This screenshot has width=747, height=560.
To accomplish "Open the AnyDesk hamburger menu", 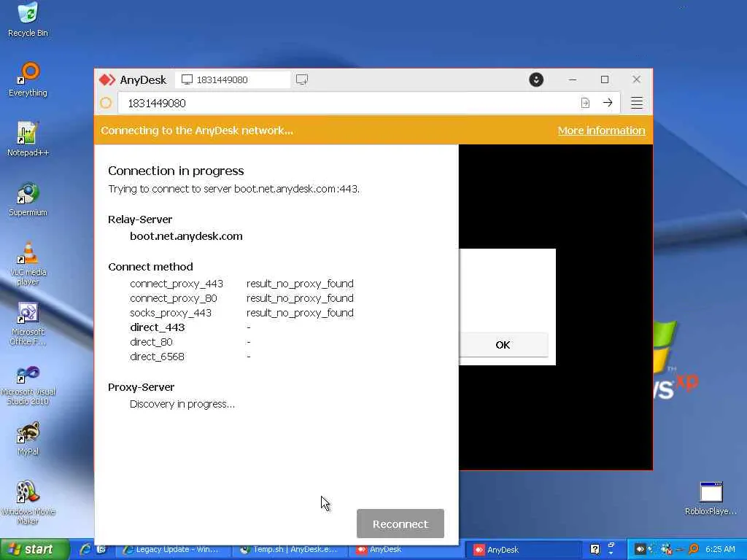I will [x=636, y=103].
